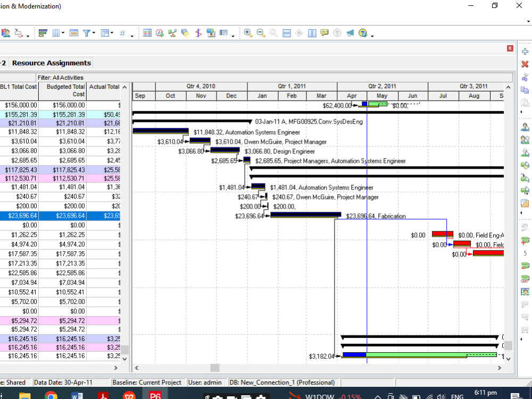This screenshot has height=399, width=532.
Task: Run the Schedule clock tool
Action: coord(160,33)
